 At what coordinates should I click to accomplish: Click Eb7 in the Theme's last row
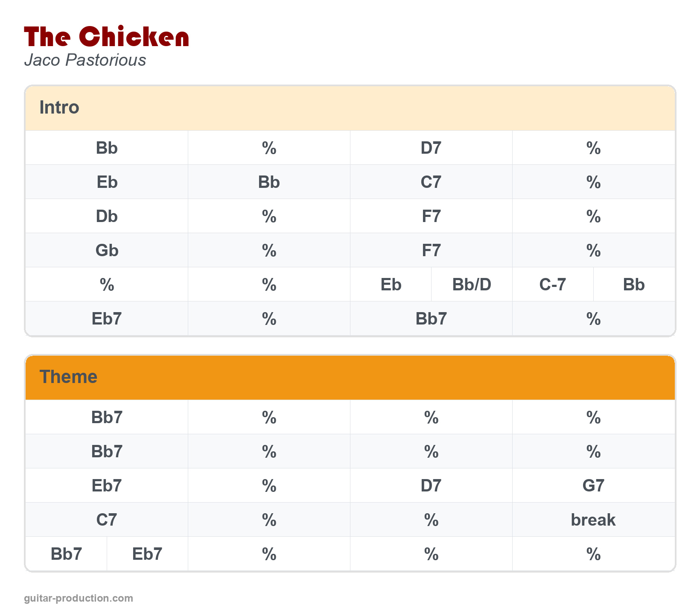coord(147,554)
